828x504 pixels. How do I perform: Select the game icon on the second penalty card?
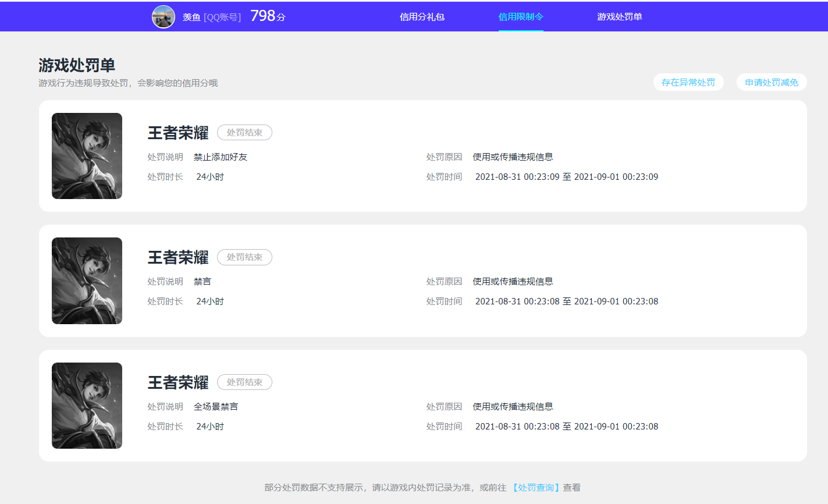click(87, 281)
